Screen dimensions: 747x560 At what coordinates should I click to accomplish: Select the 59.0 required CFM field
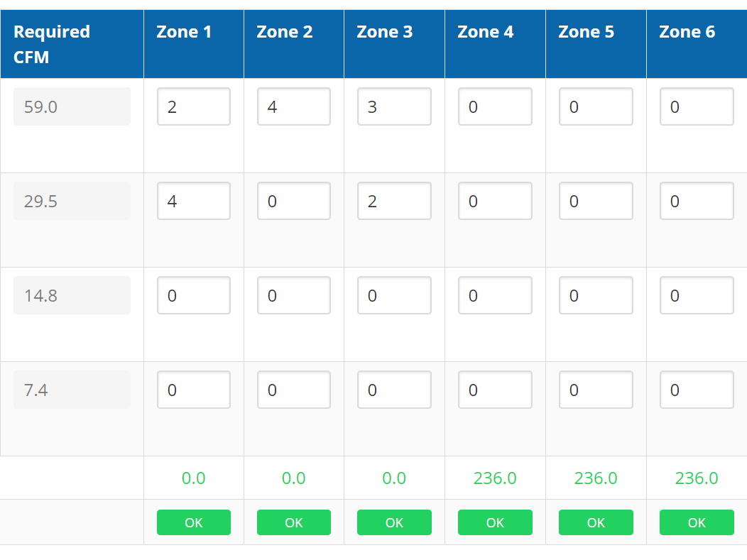(72, 106)
